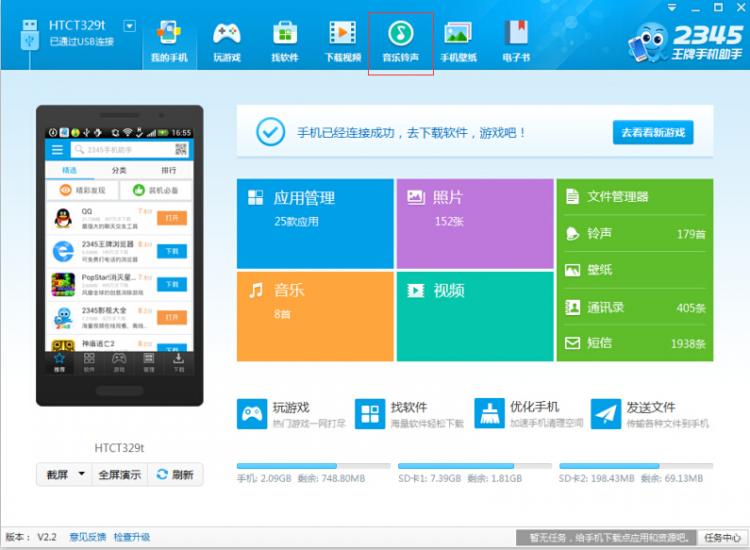The image size is (750, 550).
Task: Click the 精彩发现 button in phone preview
Action: pos(82,190)
